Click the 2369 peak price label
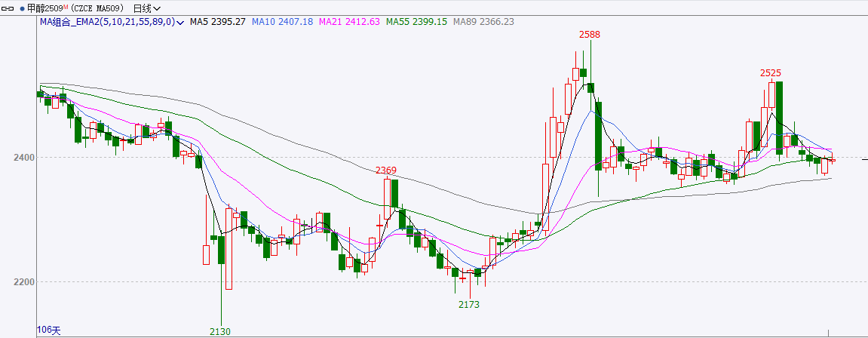This screenshot has width=868, height=338. coord(386,170)
